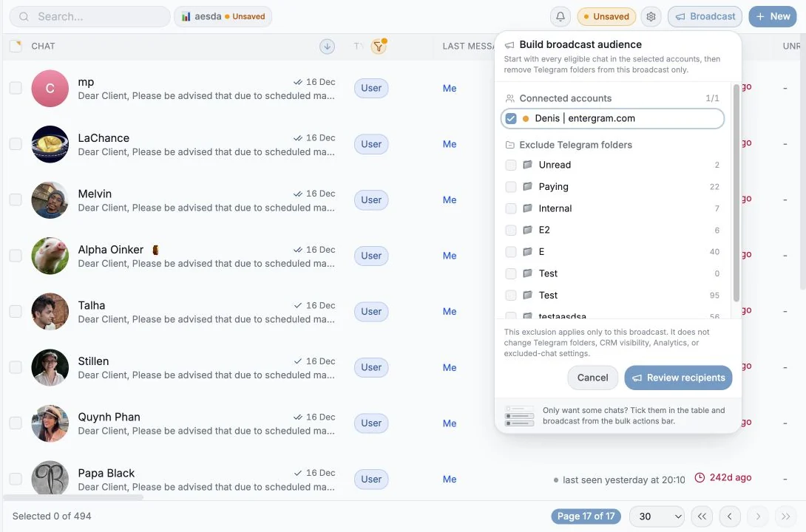Open the Alpha Oinker chat name
This screenshot has width=806, height=532.
click(x=110, y=250)
